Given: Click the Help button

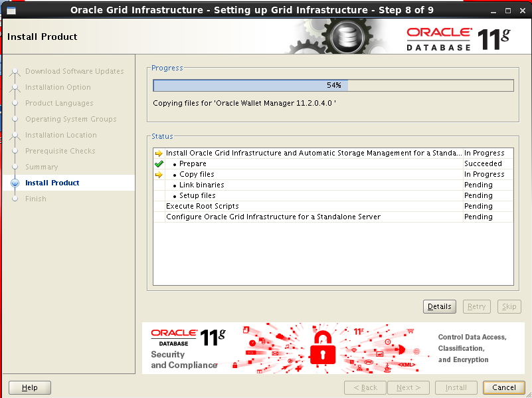Looking at the screenshot, I should 29,387.
